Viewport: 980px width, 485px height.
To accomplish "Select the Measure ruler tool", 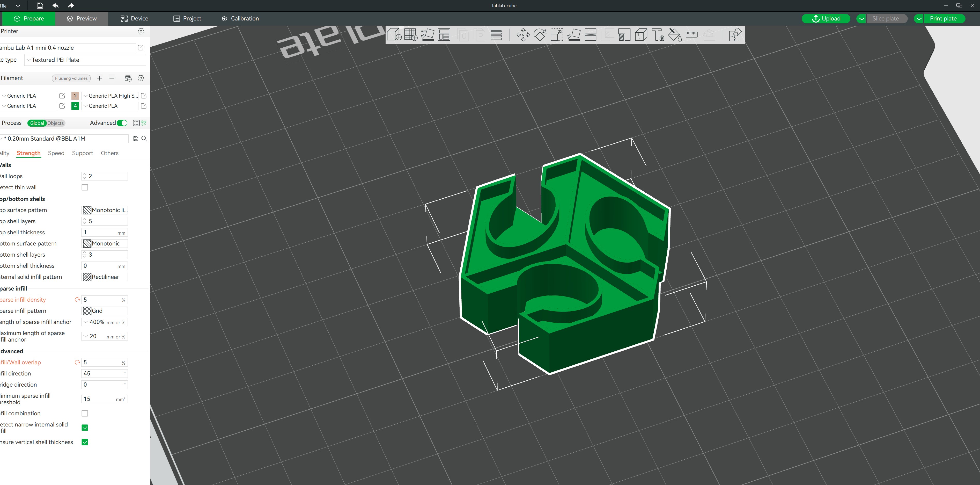I will coord(692,35).
